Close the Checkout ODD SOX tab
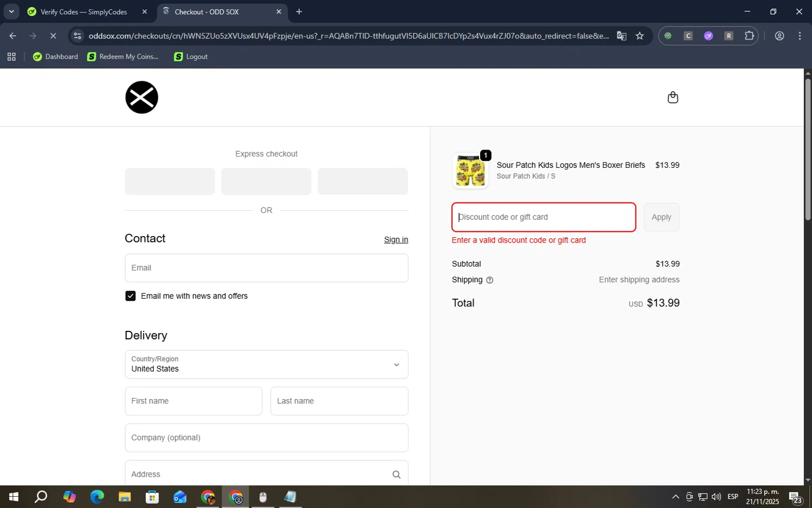Viewport: 812px width, 508px height. click(x=279, y=11)
